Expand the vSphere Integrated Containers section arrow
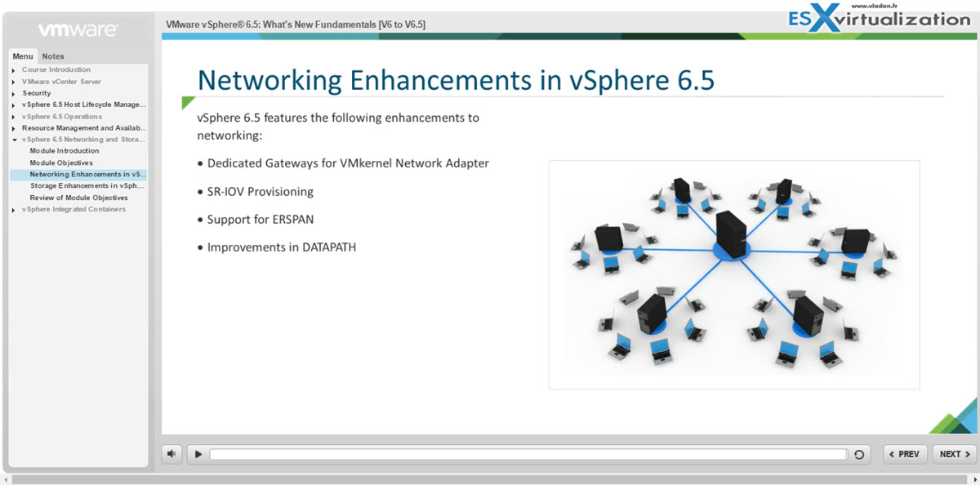 14,211
